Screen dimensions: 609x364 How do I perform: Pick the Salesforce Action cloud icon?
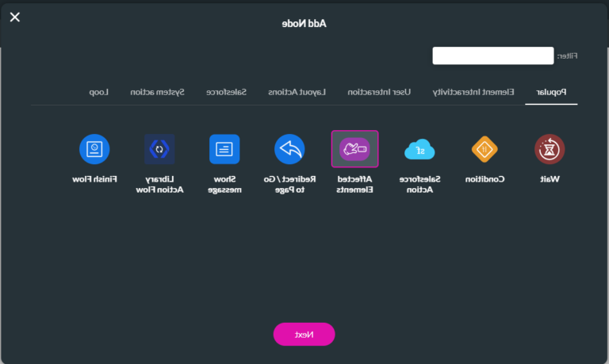click(419, 149)
